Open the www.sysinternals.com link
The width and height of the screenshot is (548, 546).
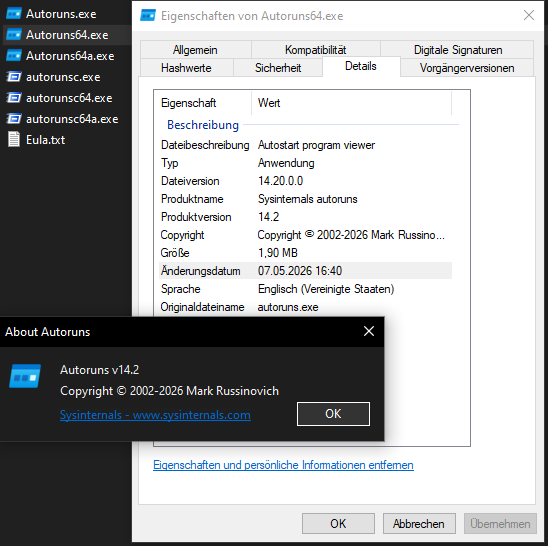point(155,415)
